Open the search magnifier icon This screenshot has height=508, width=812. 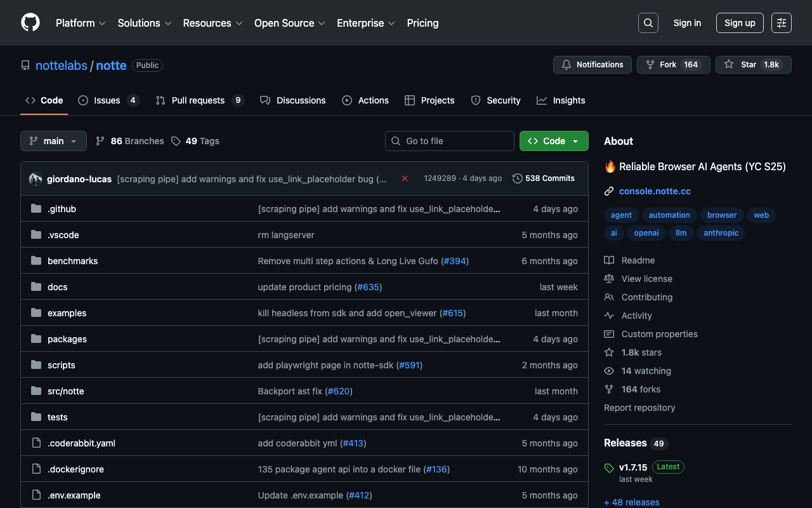648,23
